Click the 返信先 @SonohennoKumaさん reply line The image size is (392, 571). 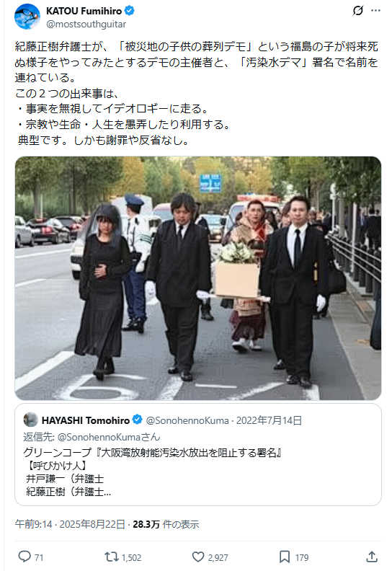92,437
